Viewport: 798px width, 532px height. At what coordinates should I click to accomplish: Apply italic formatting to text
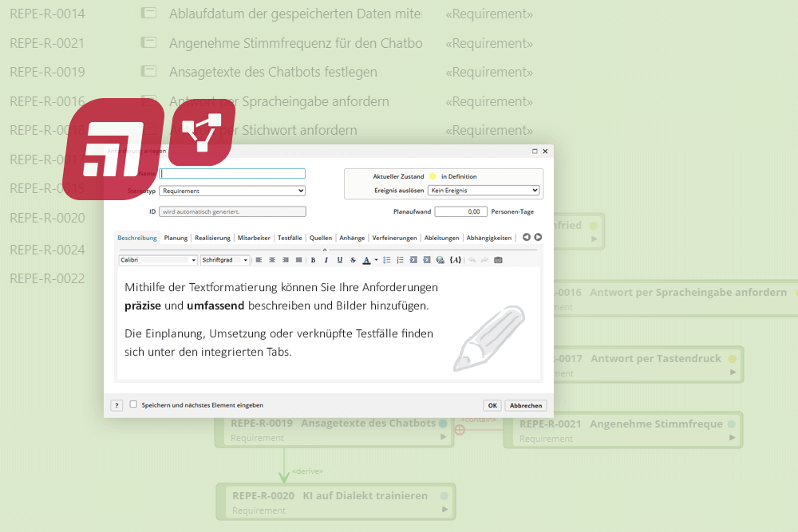[326, 260]
